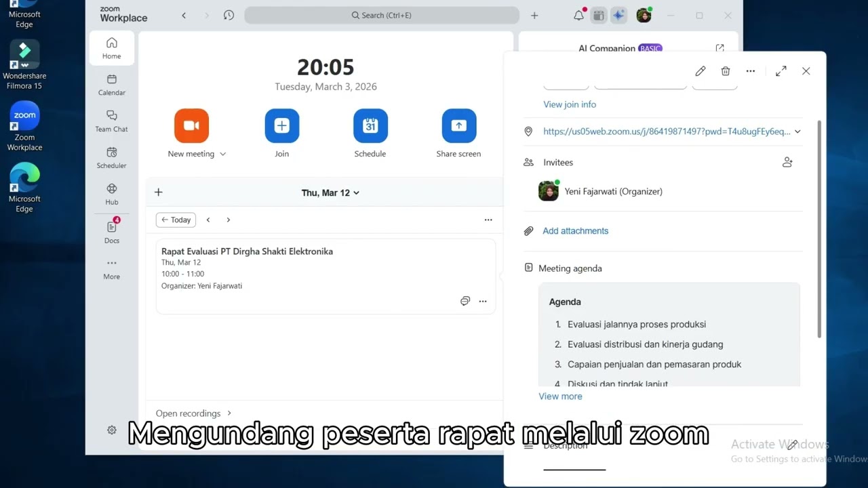Jump to Today in the meeting list
868x488 pixels.
(x=176, y=220)
